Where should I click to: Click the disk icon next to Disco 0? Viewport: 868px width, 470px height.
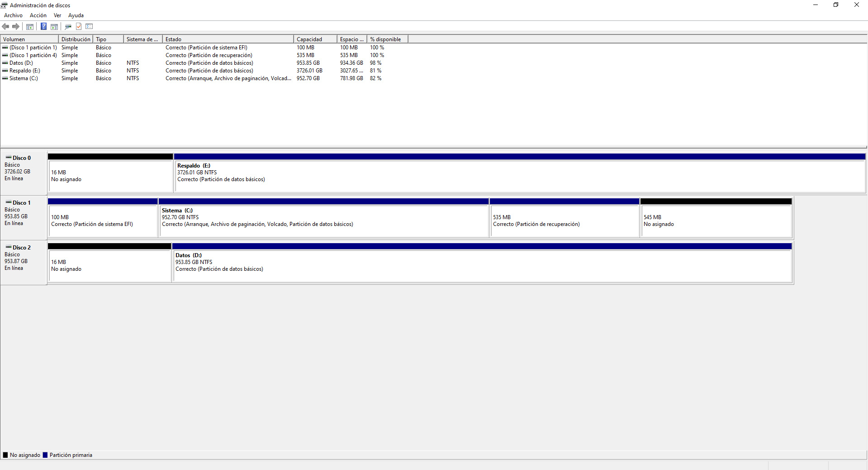(x=9, y=158)
